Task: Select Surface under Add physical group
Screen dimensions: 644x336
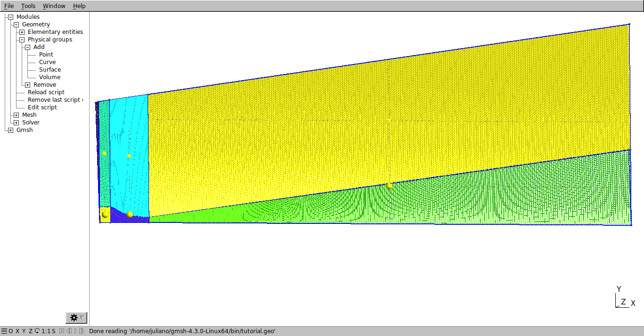Action: coord(50,70)
